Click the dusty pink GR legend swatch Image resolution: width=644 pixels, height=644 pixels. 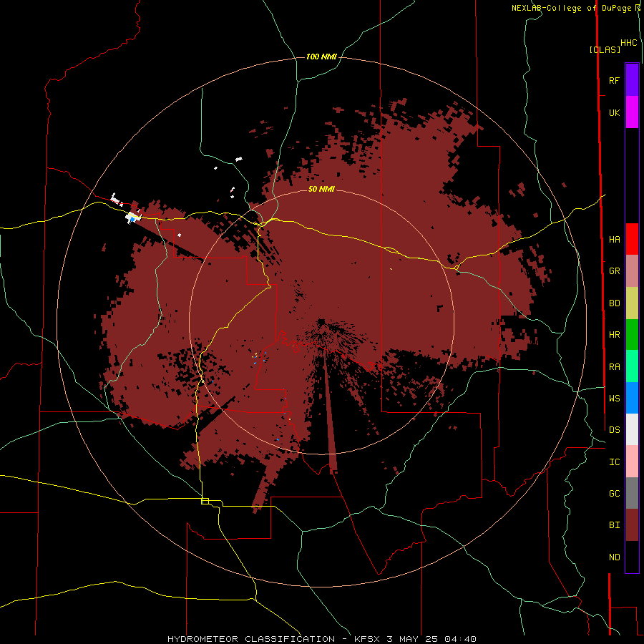pyautogui.click(x=632, y=271)
